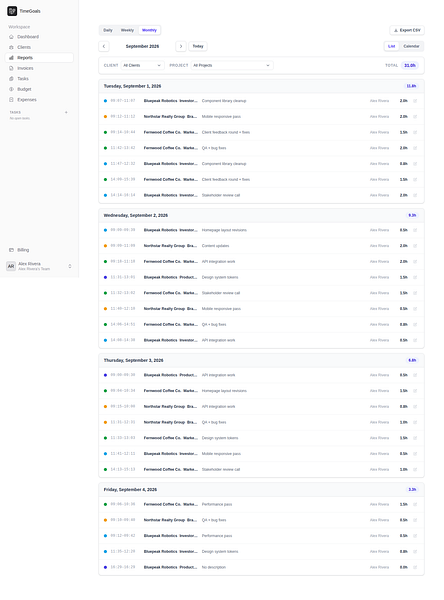Edit September 3 Stakeholder review call entry

click(x=415, y=469)
